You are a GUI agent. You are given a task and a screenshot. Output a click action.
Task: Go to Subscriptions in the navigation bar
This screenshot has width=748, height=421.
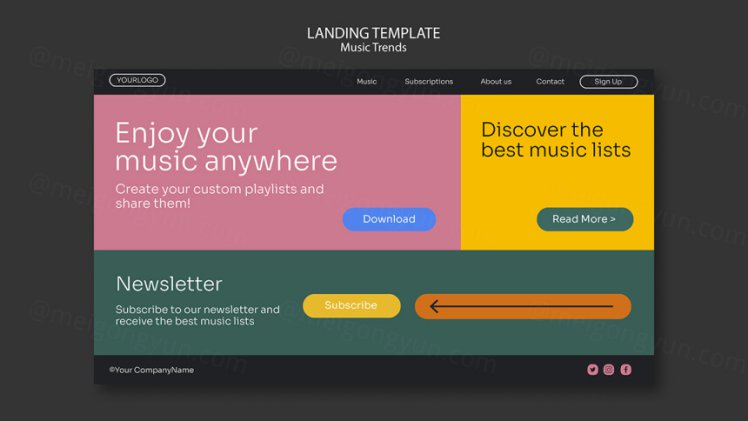pos(428,82)
